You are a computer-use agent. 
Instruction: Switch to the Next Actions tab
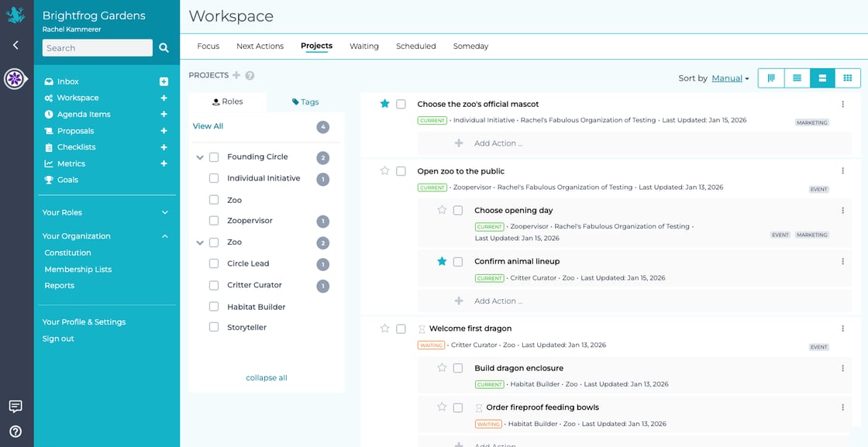coord(260,46)
